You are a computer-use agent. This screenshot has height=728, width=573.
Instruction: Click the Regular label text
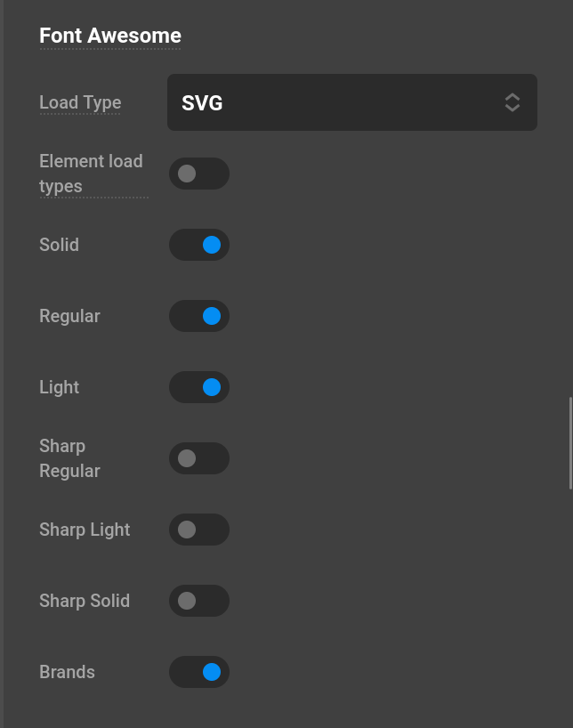pos(69,316)
